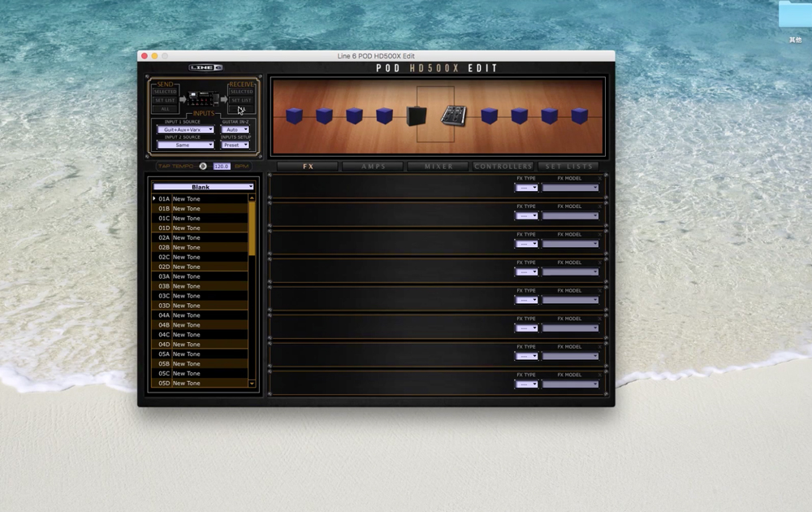812x512 pixels.
Task: Select preset 03B New Tone
Action: pyautogui.click(x=200, y=286)
